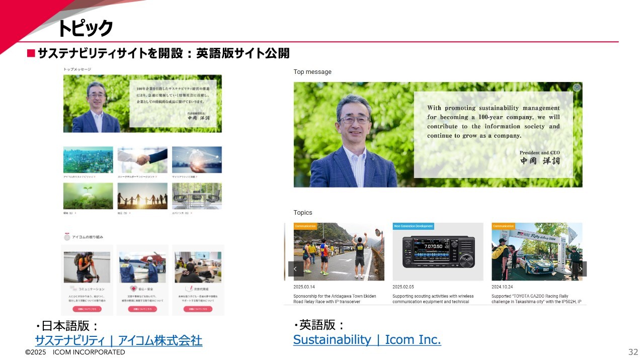Open the city skyline sustainability tile

click(x=88, y=160)
